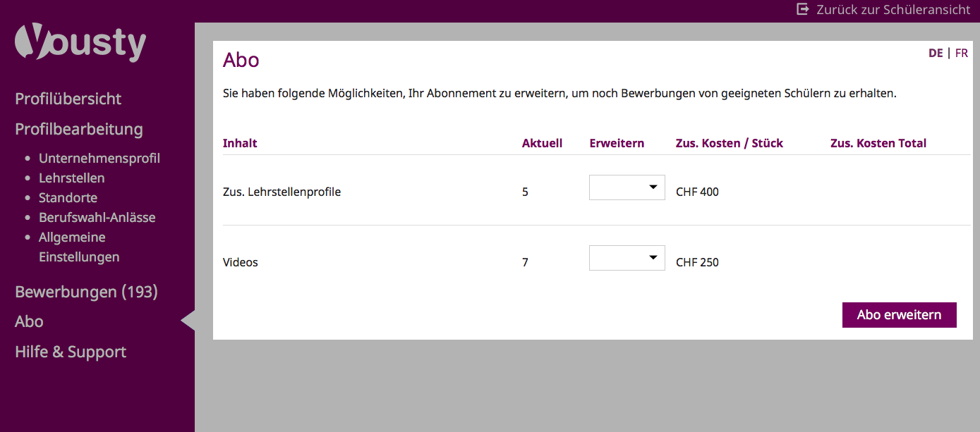
Task: Select DE language option
Action: 936,53
